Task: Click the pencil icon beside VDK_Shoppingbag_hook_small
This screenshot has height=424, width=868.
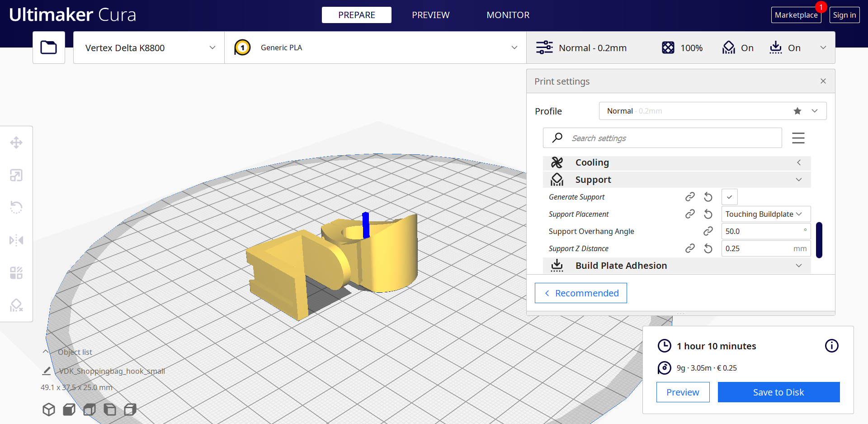Action: (47, 371)
